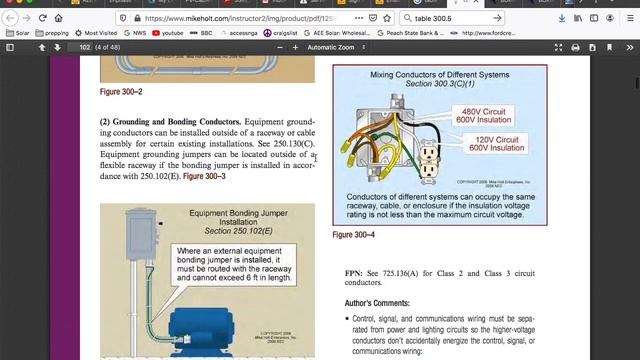The image size is (640, 360).
Task: Copy the current view bookmark link
Action: coord(609,48)
